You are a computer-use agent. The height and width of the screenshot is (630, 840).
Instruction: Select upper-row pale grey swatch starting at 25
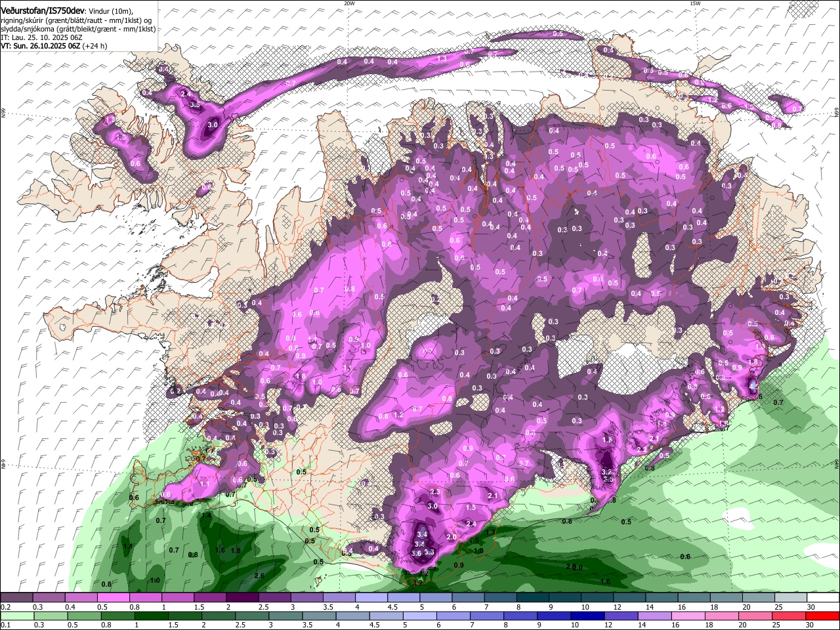[x=791, y=598]
